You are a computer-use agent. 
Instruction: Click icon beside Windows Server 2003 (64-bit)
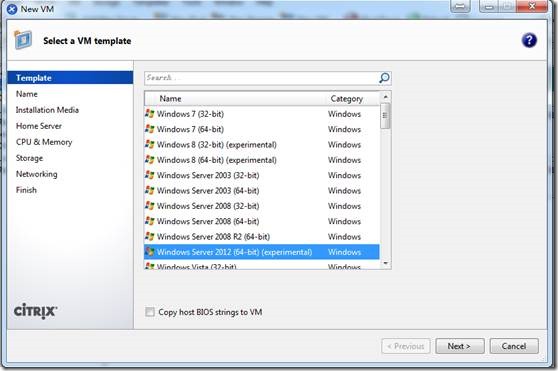click(x=150, y=190)
